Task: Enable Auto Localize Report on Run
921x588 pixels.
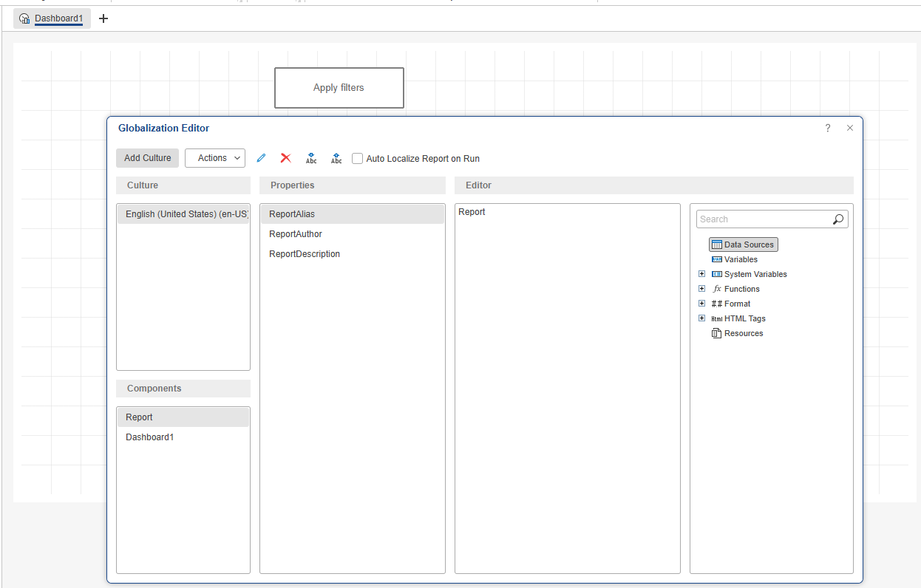Action: pyautogui.click(x=358, y=158)
